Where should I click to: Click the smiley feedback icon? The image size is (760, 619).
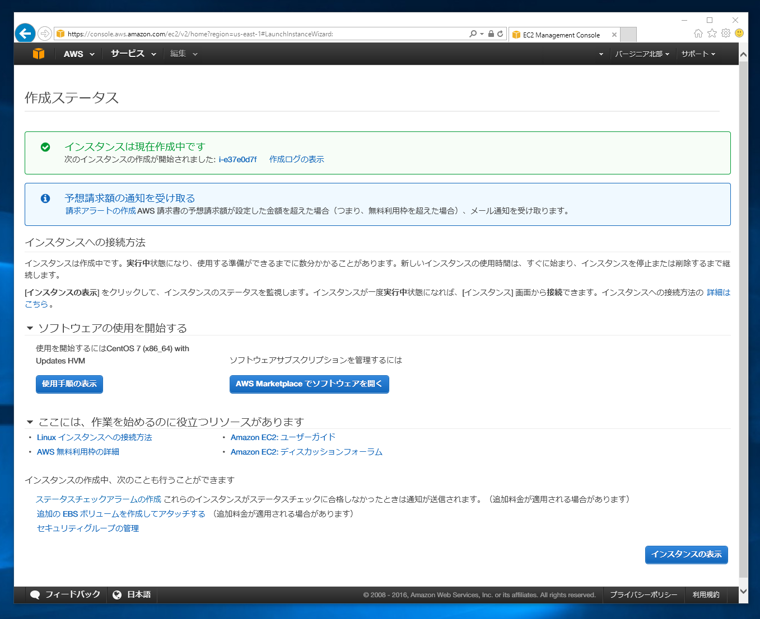739,33
